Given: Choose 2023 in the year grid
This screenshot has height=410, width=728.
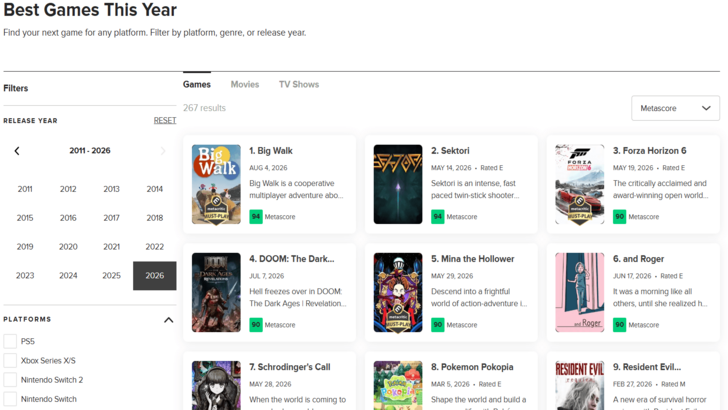Looking at the screenshot, I should click(25, 275).
